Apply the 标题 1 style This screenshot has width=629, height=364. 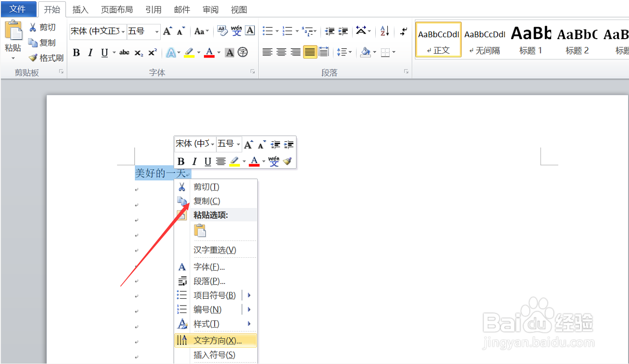click(530, 39)
